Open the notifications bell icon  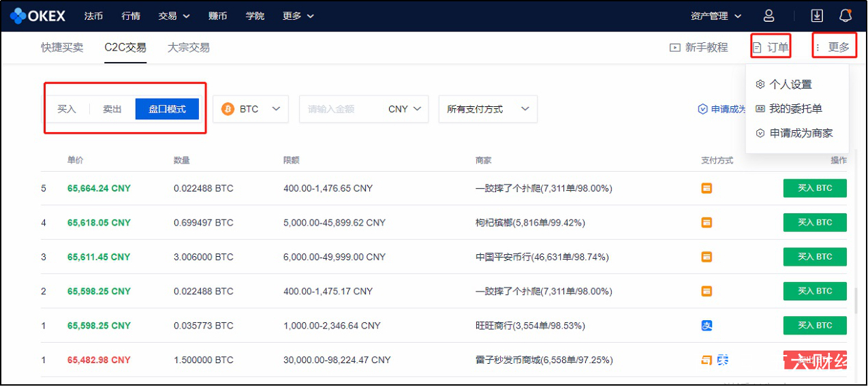[846, 16]
